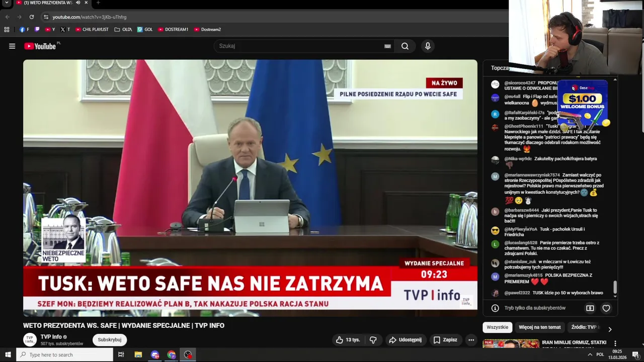View site information icon in address bar

(x=46, y=17)
